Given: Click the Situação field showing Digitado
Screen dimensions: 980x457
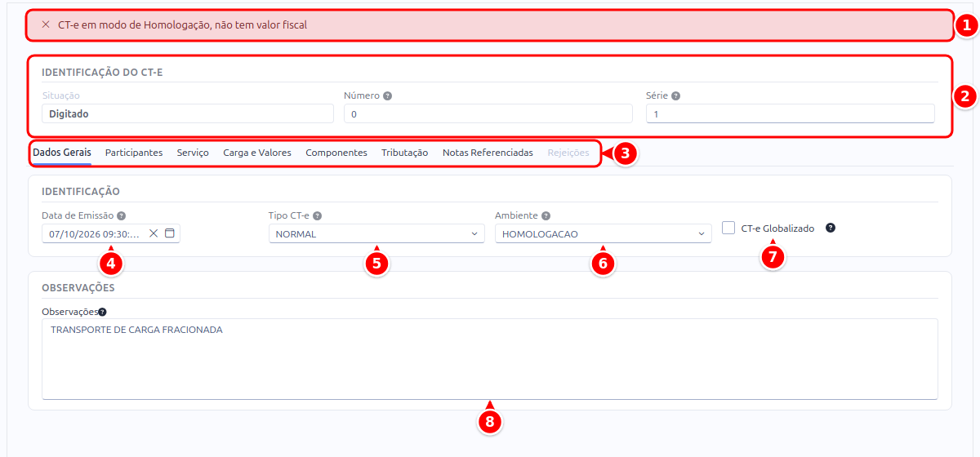Looking at the screenshot, I should (188, 113).
